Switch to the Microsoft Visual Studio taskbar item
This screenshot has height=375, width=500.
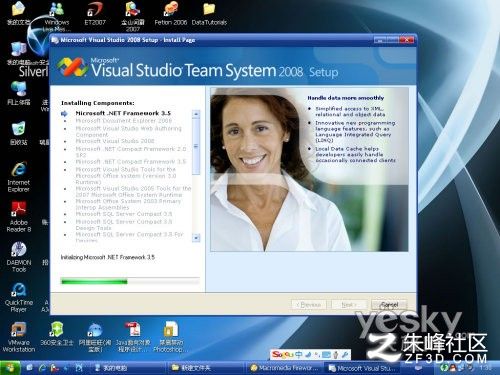coord(363,368)
